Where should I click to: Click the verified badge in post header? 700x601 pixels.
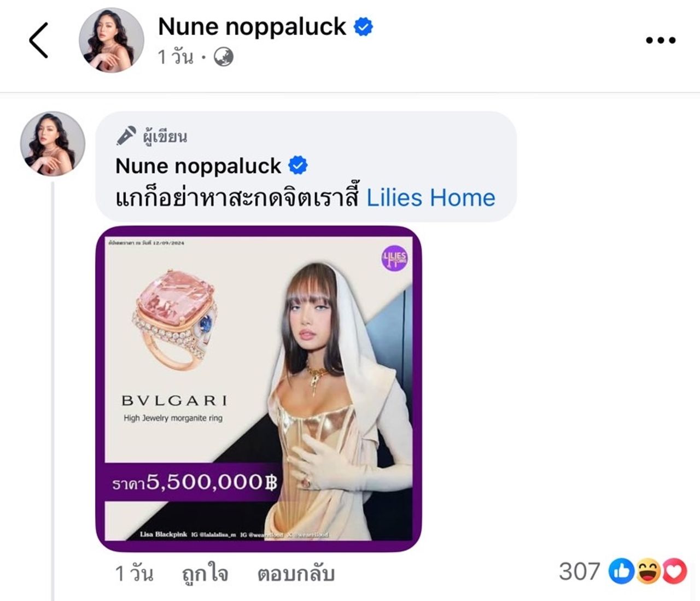(363, 26)
